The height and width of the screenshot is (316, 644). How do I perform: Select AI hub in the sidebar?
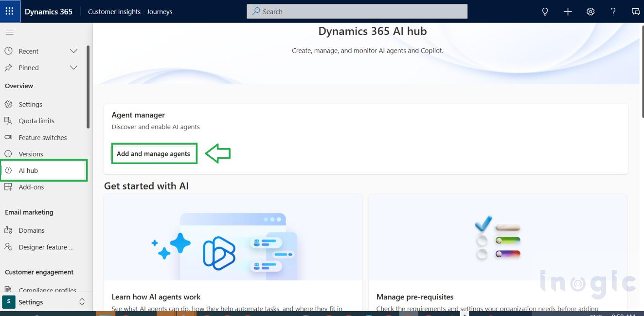coord(44,170)
